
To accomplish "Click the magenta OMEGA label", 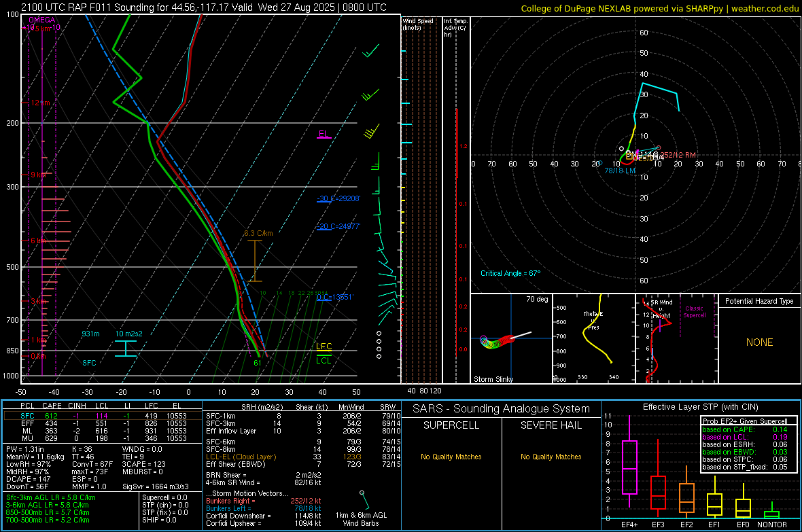I will pyautogui.click(x=42, y=20).
